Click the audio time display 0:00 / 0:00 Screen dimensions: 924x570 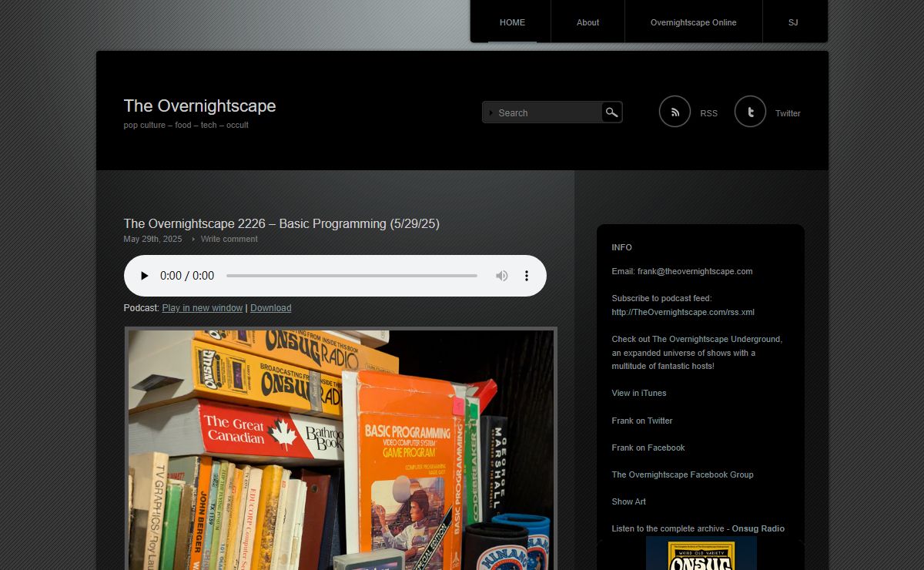coord(187,276)
